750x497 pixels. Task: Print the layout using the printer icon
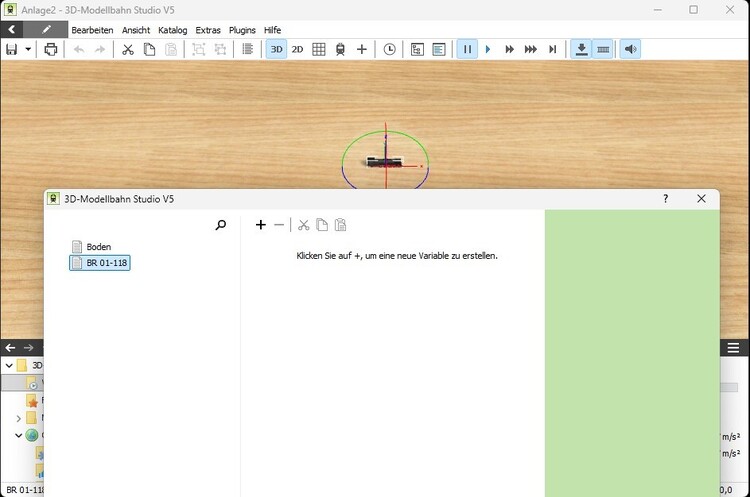coord(51,49)
